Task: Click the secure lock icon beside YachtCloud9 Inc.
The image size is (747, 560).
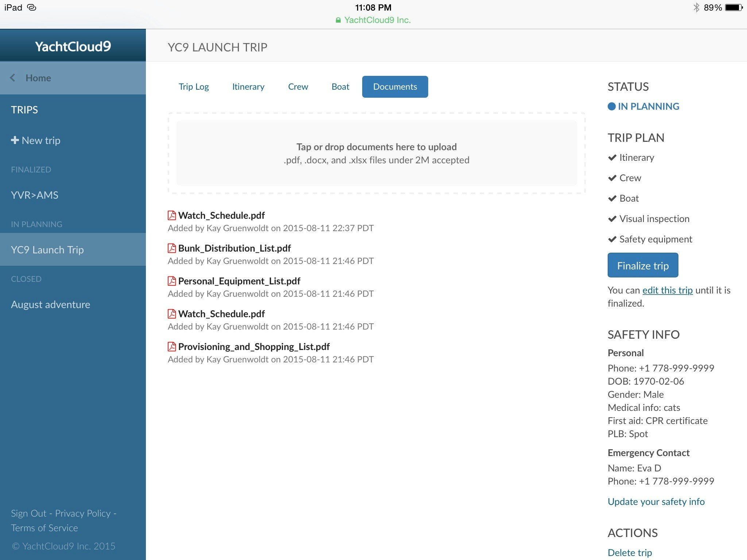Action: pyautogui.click(x=338, y=20)
